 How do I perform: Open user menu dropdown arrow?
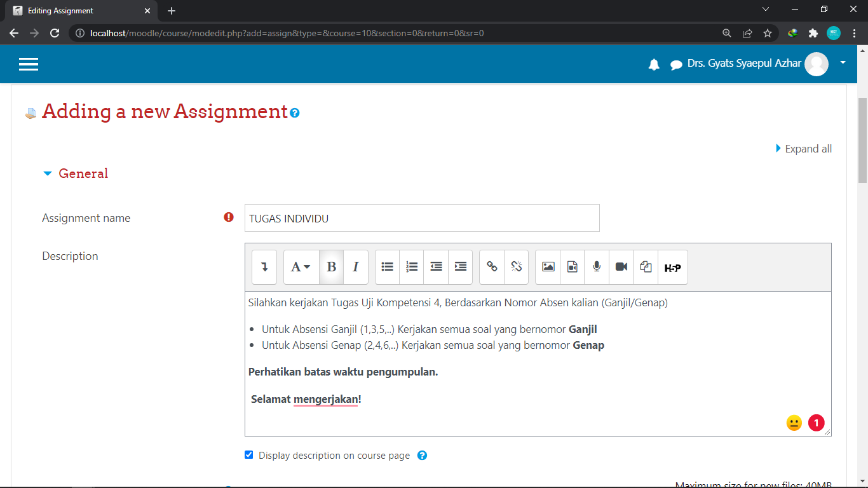tap(843, 63)
